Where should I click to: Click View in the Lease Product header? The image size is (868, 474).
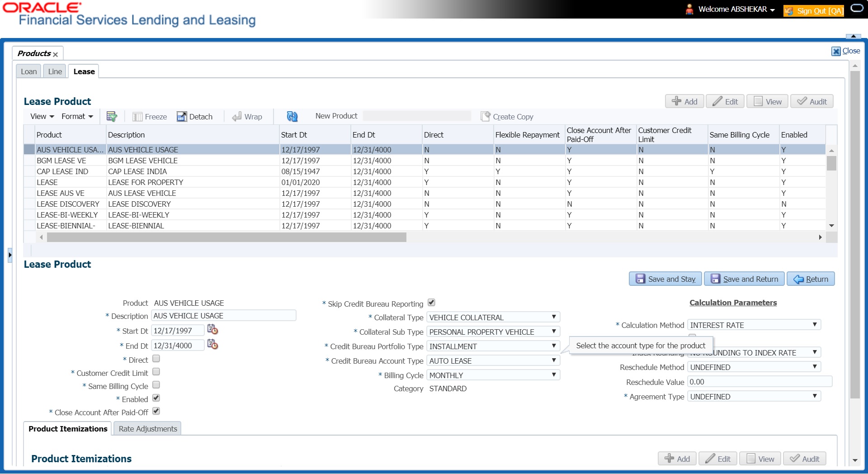[767, 101]
